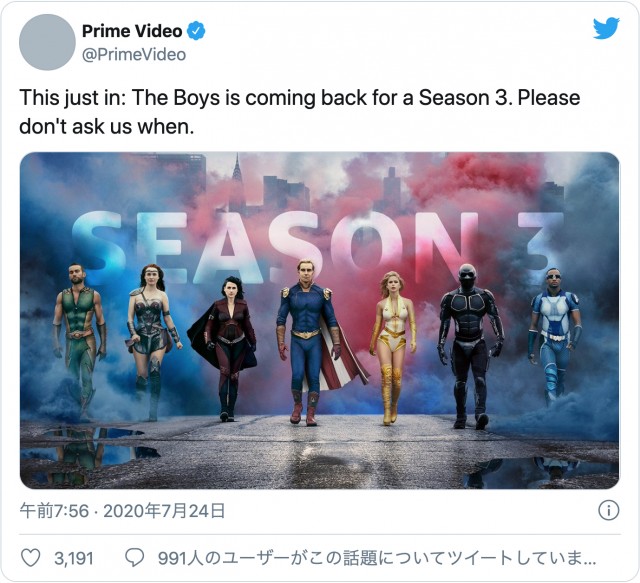
Task: Open the Prime Video profile avatar
Action: point(47,42)
